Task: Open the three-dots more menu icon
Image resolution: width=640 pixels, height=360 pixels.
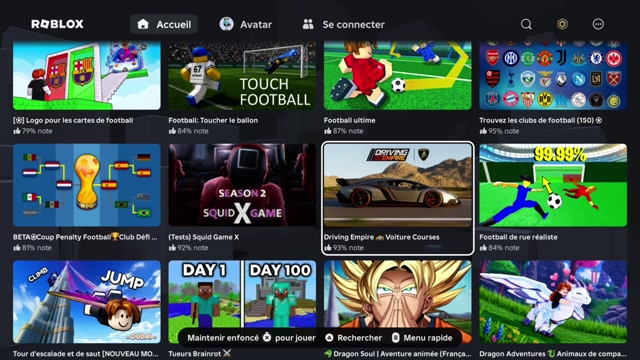Action: (598, 24)
